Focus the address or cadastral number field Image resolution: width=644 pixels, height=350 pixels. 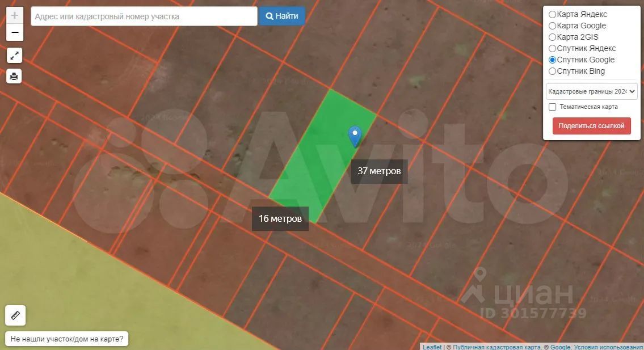[x=144, y=16]
